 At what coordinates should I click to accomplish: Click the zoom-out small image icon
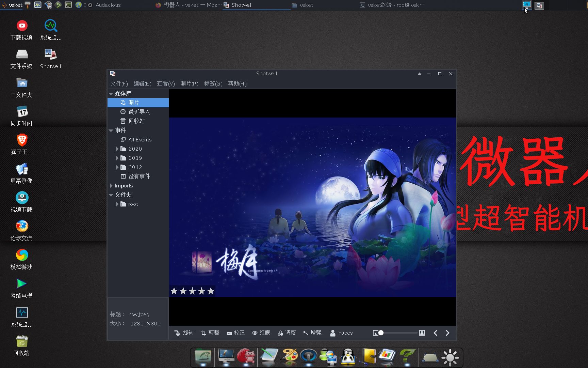(375, 333)
